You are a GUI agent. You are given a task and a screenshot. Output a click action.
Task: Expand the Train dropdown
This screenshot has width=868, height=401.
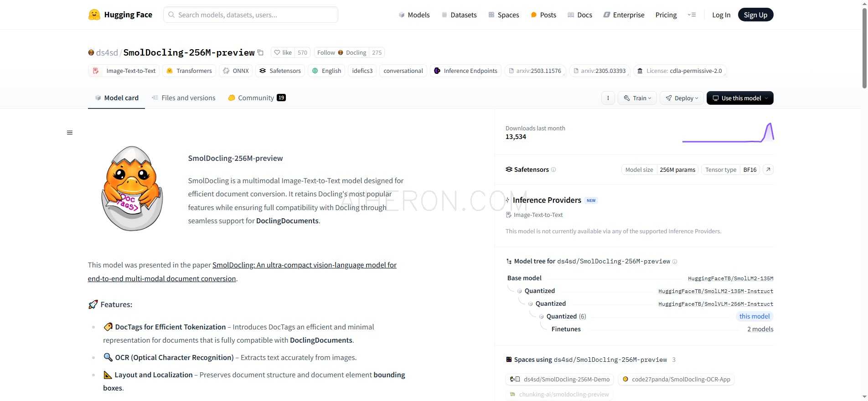[637, 98]
